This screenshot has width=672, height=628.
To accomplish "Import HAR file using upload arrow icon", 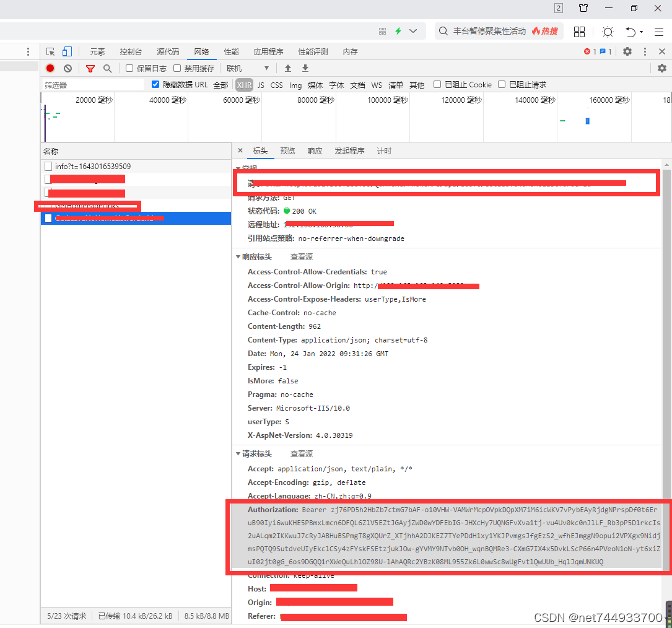I will [287, 68].
